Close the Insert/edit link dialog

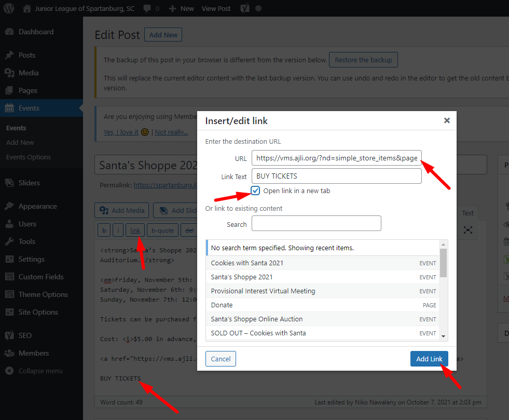pyautogui.click(x=447, y=120)
